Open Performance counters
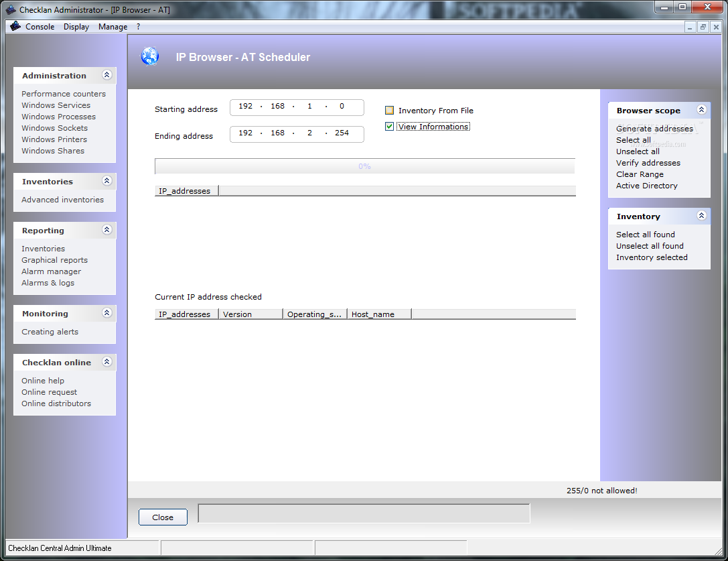 (x=64, y=94)
